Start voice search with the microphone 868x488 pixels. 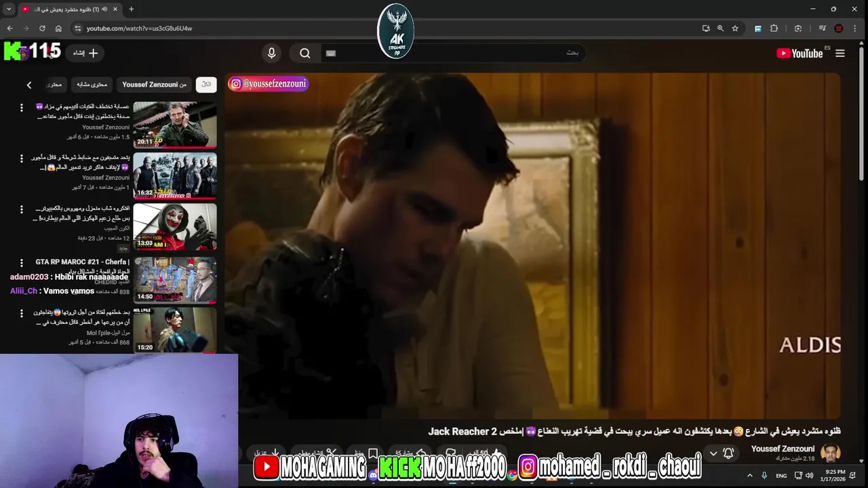pos(272,54)
